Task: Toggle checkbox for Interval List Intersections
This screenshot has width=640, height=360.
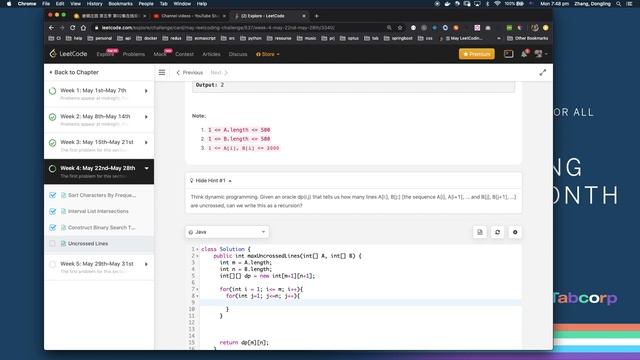Action: click(53, 211)
